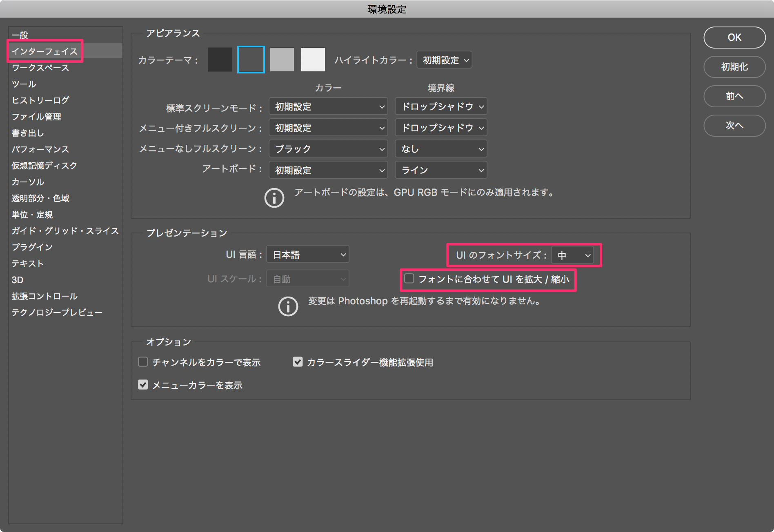
Task: Select ヒストリーログ in the sidebar
Action: click(x=65, y=100)
